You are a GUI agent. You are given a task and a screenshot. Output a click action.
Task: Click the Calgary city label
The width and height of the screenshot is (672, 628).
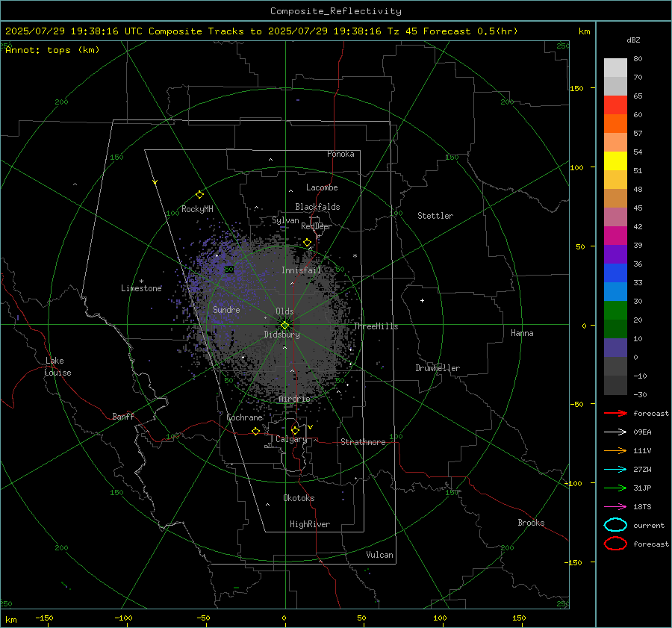tap(291, 439)
